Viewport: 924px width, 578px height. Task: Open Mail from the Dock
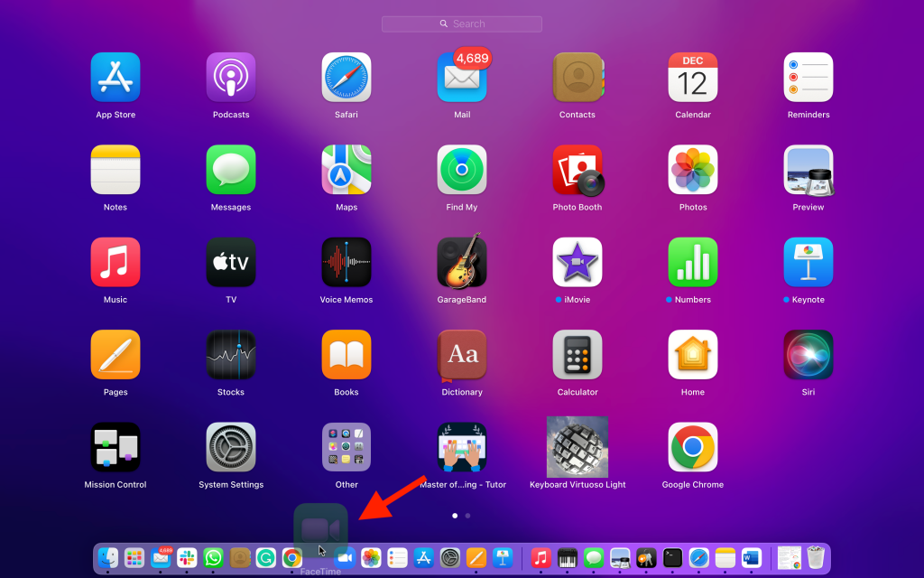coord(161,557)
